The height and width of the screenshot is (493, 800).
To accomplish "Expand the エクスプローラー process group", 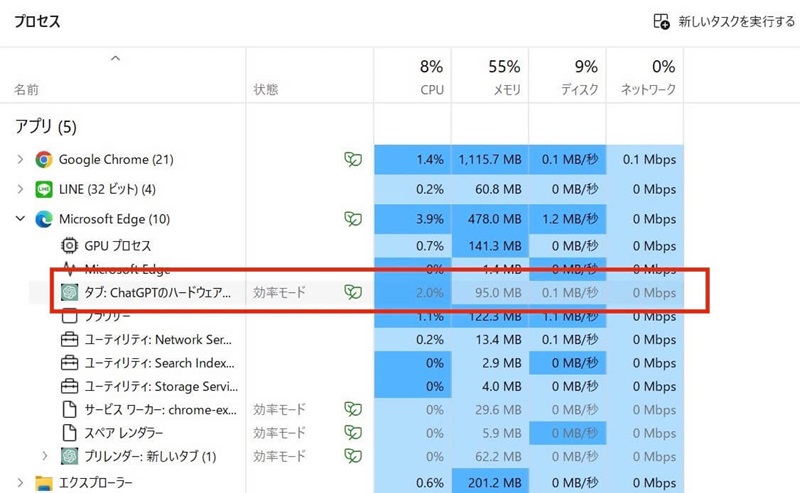I will tap(20, 483).
